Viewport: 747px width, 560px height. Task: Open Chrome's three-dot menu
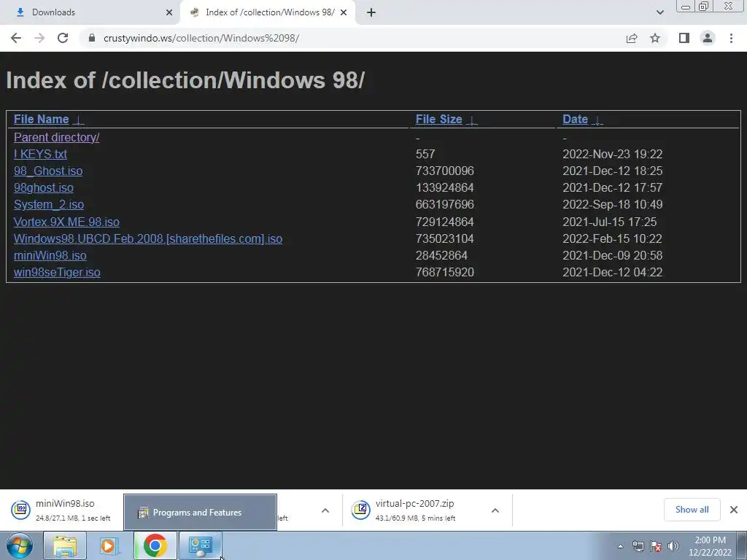click(x=731, y=38)
